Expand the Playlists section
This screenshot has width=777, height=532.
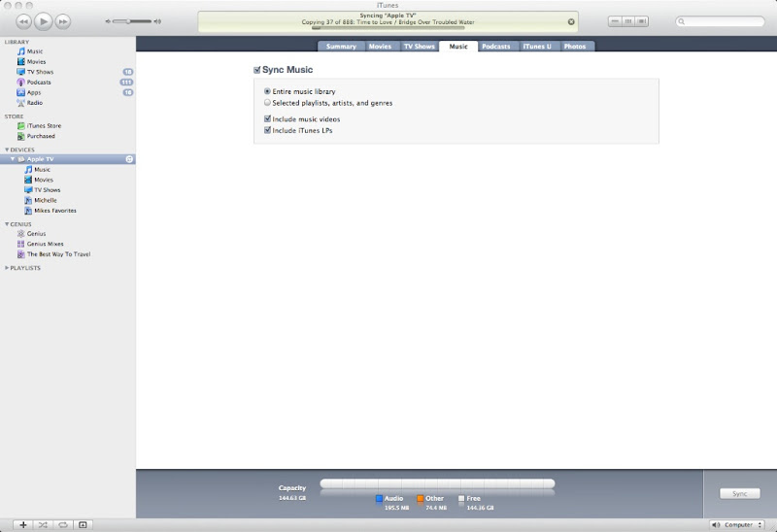click(7, 268)
